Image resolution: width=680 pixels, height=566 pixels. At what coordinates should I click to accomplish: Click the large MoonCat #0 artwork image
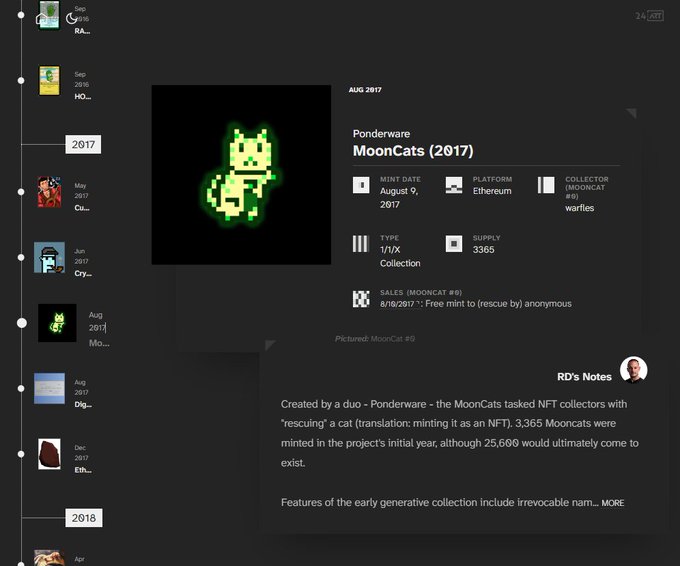pyautogui.click(x=241, y=175)
